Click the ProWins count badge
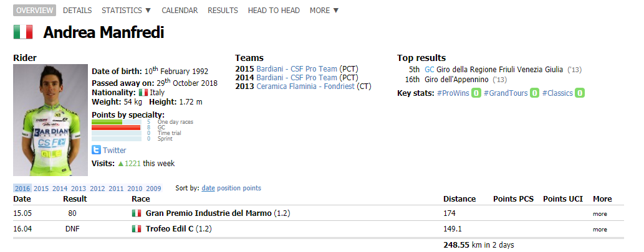 (476, 93)
